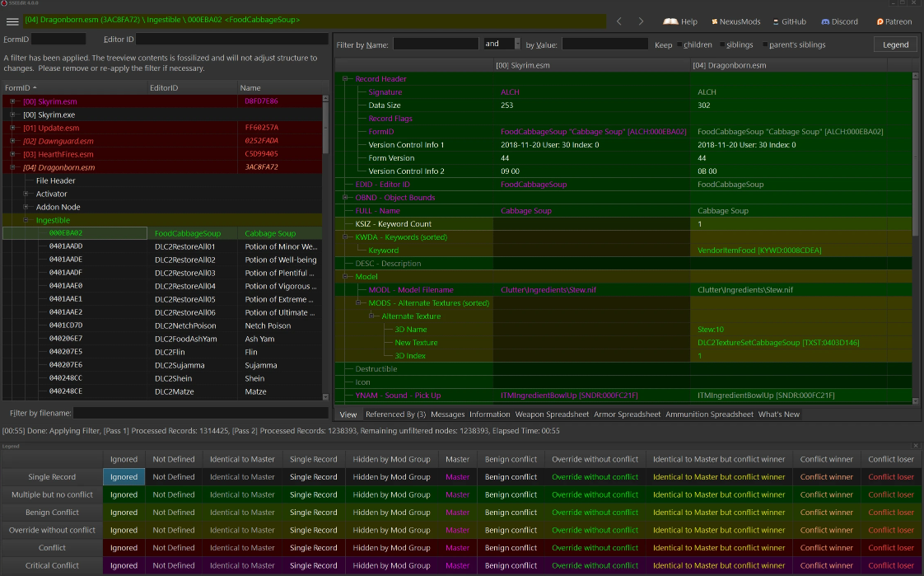Close the Legend panel

tap(916, 446)
